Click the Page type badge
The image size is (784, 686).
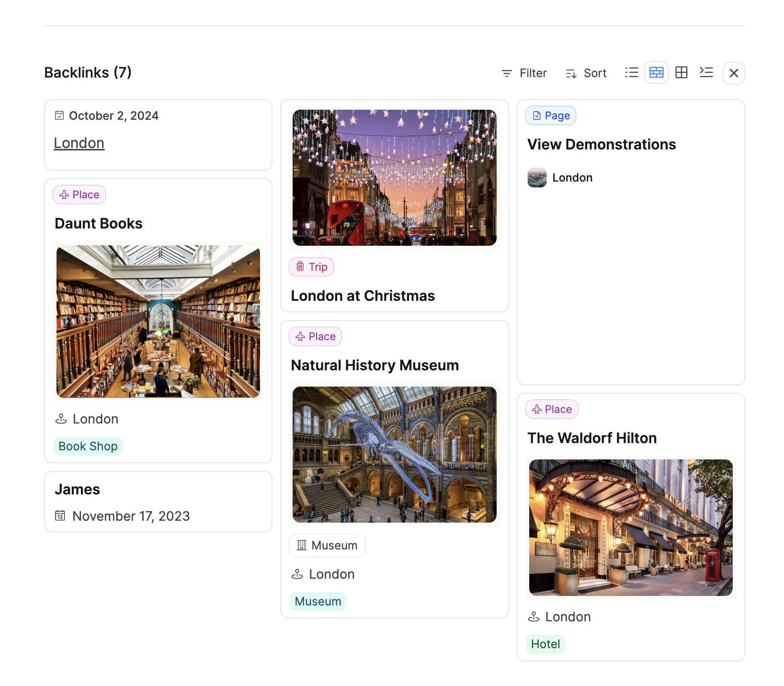click(x=551, y=116)
